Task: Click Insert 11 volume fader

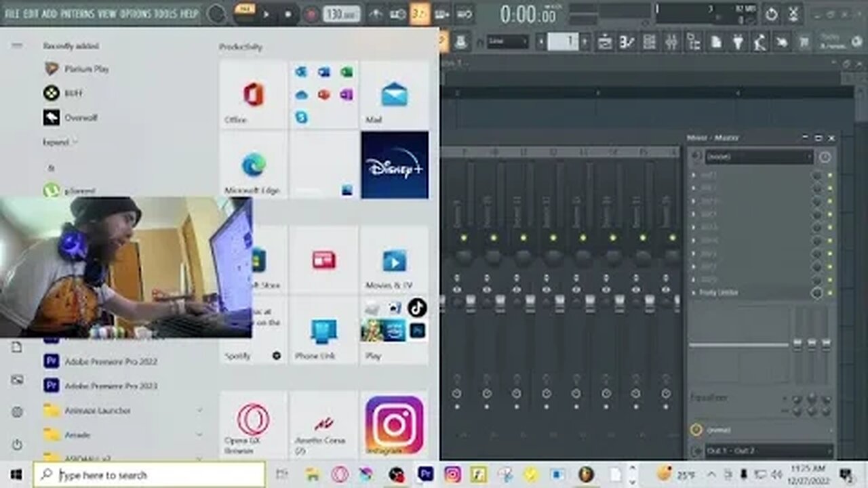Action: pyautogui.click(x=530, y=304)
